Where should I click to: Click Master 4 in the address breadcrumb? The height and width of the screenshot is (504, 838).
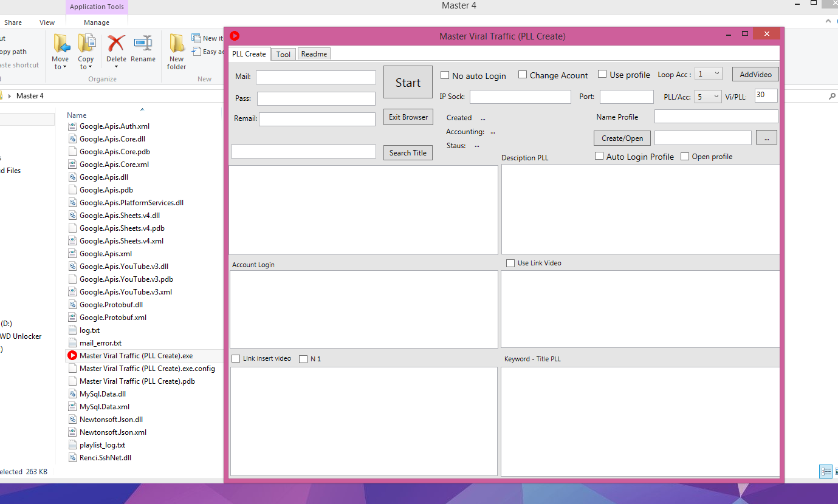tap(30, 96)
